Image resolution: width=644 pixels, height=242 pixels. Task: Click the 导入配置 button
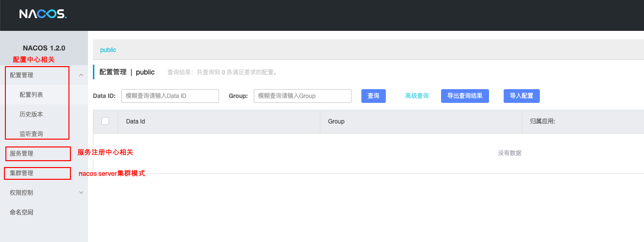coord(521,96)
